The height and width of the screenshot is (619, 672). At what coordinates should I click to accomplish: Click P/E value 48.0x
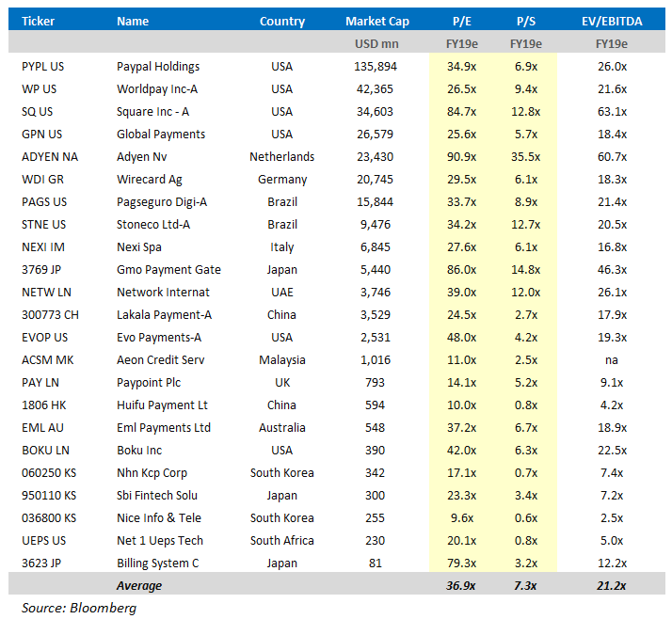(461, 338)
